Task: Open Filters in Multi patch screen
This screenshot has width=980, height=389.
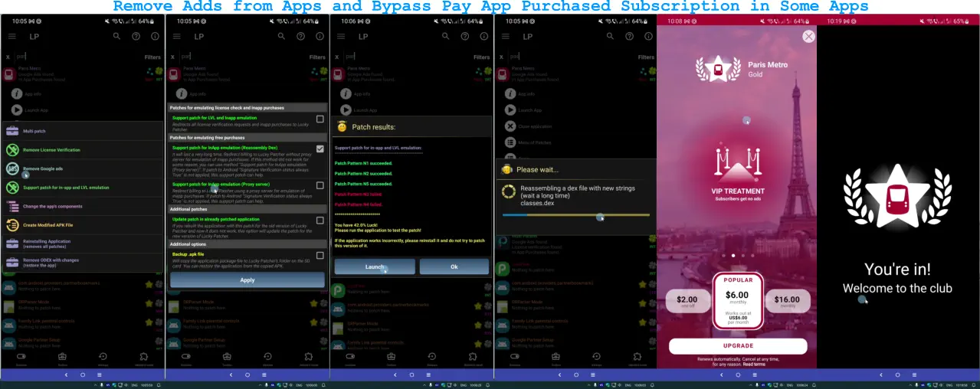Action: [x=152, y=57]
